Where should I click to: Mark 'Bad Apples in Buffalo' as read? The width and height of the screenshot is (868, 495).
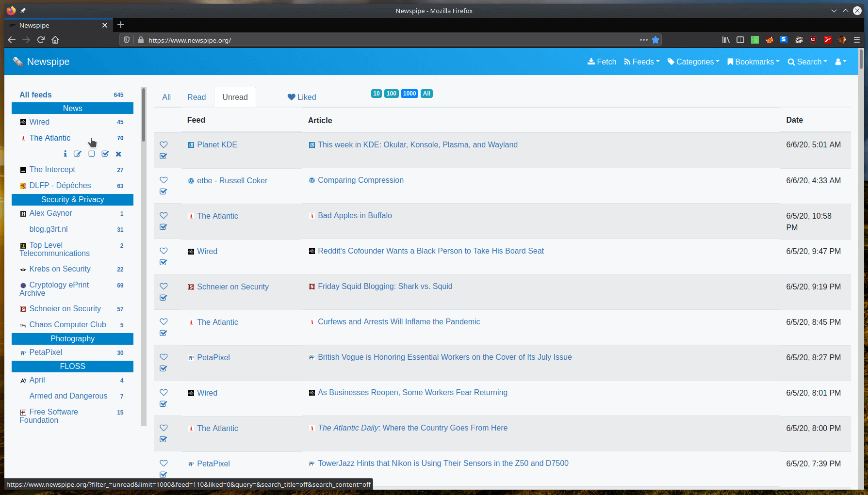coord(164,227)
